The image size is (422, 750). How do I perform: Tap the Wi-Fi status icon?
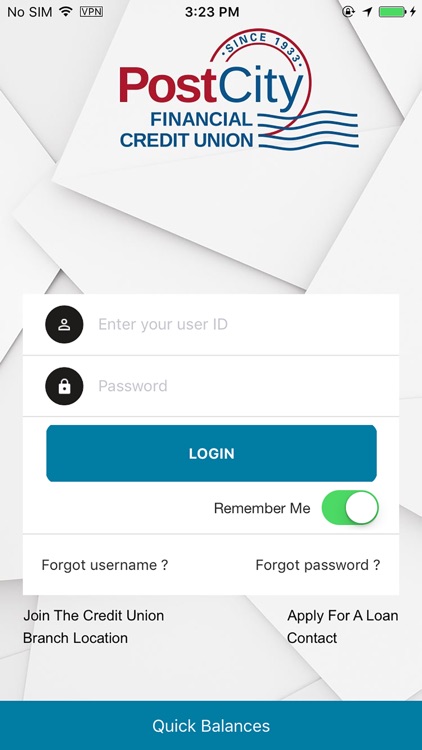[65, 11]
